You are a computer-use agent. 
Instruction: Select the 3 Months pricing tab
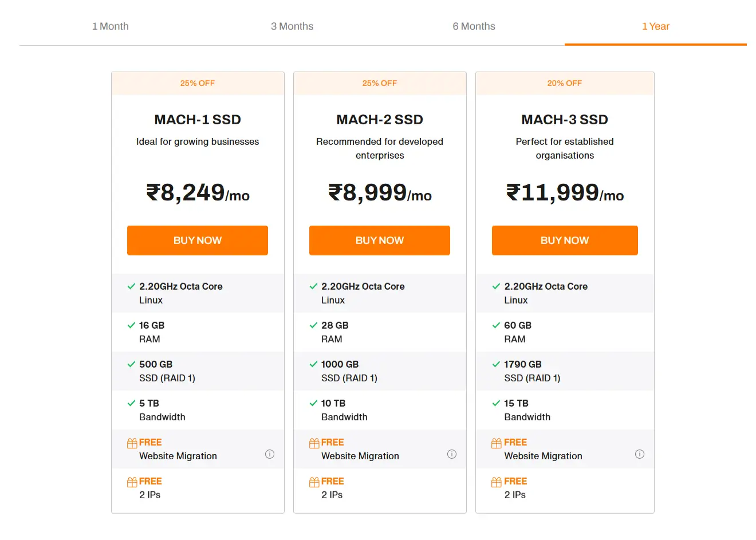tap(292, 26)
